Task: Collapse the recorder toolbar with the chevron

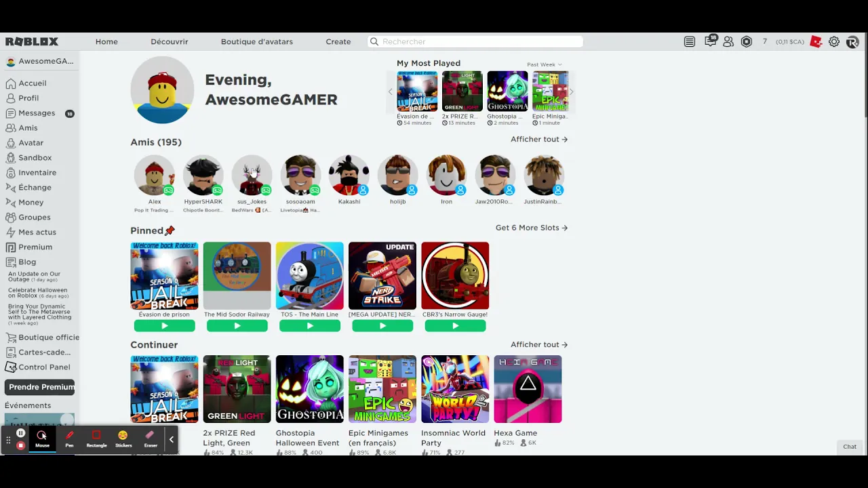Action: point(172,439)
